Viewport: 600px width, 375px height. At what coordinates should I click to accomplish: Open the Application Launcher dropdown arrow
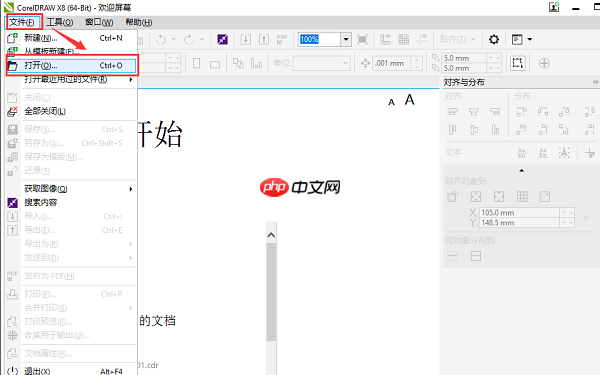pos(530,39)
